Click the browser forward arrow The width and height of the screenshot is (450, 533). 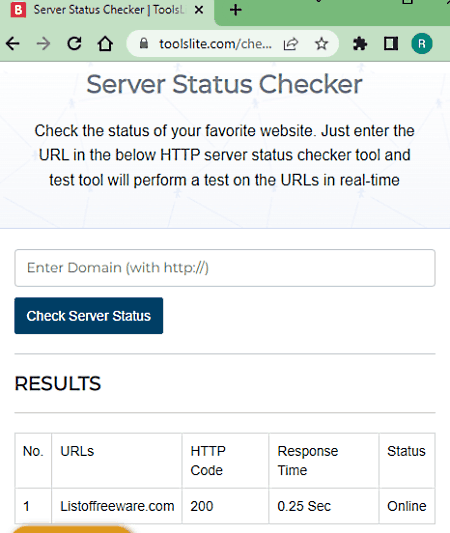[43, 44]
